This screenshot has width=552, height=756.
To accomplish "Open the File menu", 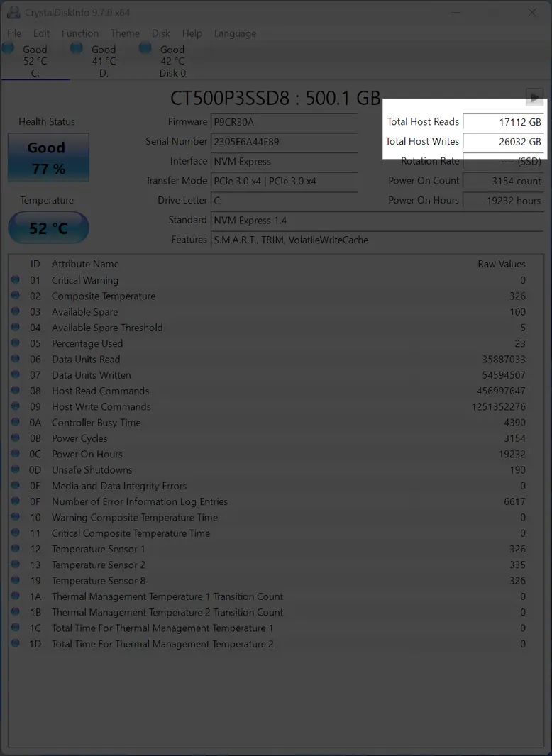I will (x=14, y=33).
